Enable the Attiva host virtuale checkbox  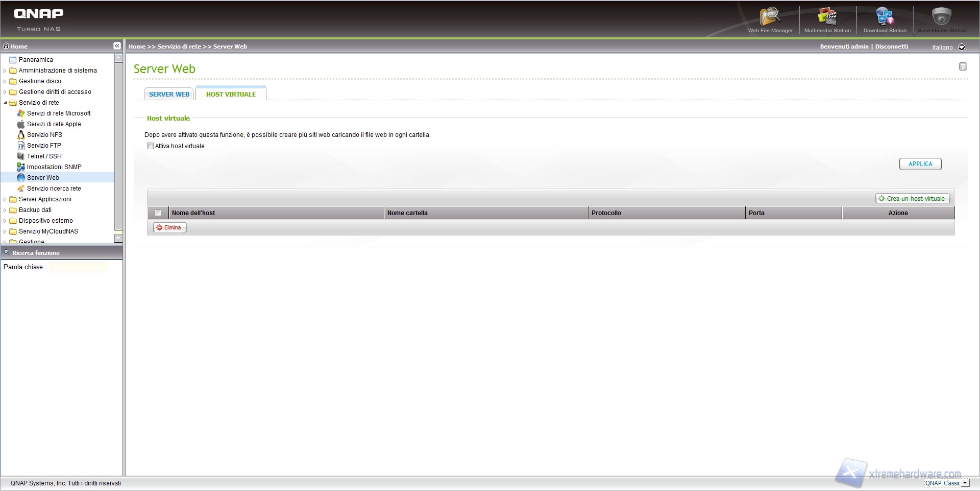pos(150,146)
